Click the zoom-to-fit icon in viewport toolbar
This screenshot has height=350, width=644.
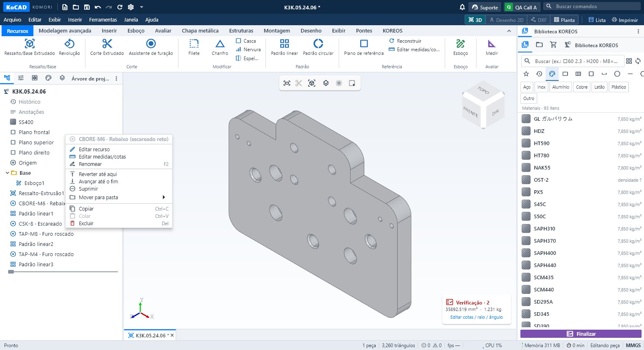[287, 83]
